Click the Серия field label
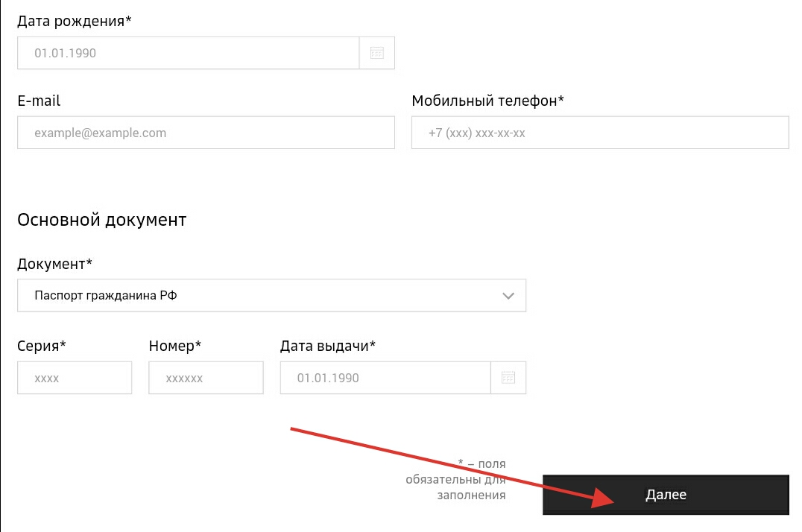 point(42,346)
